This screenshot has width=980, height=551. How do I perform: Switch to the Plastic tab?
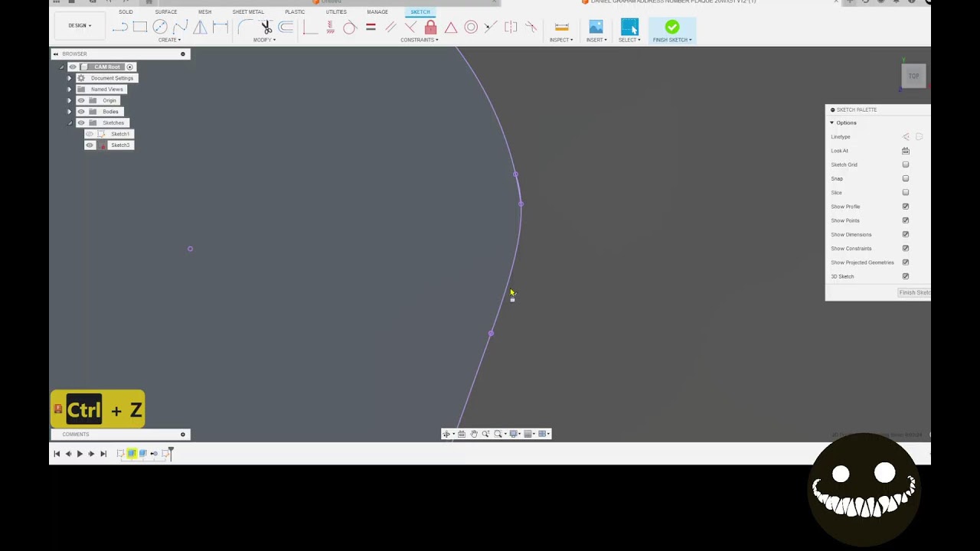[x=295, y=12]
